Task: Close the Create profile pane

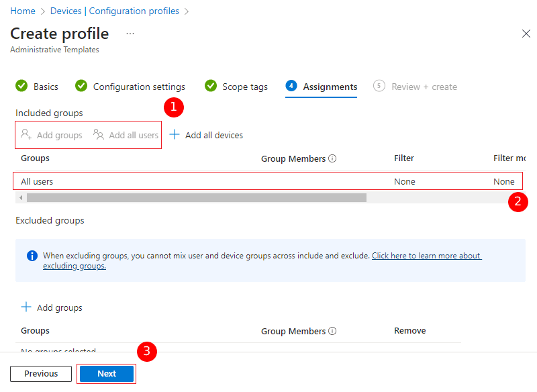Action: pos(526,34)
